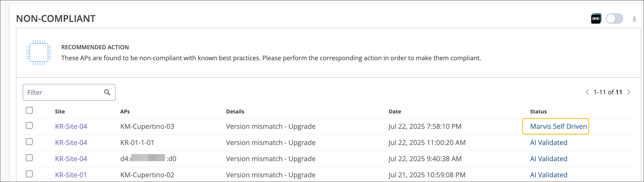
Task: Open the Marvis Self Driven status link
Action: pyautogui.click(x=558, y=126)
